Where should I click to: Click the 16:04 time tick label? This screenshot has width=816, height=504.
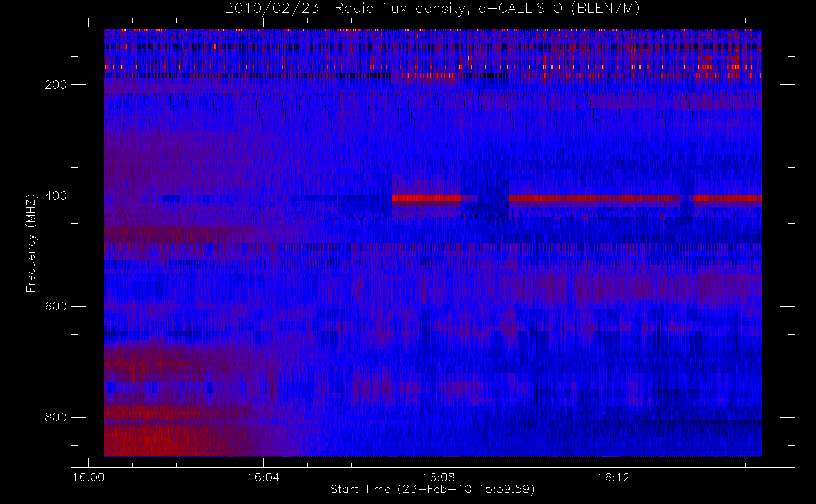point(263,477)
